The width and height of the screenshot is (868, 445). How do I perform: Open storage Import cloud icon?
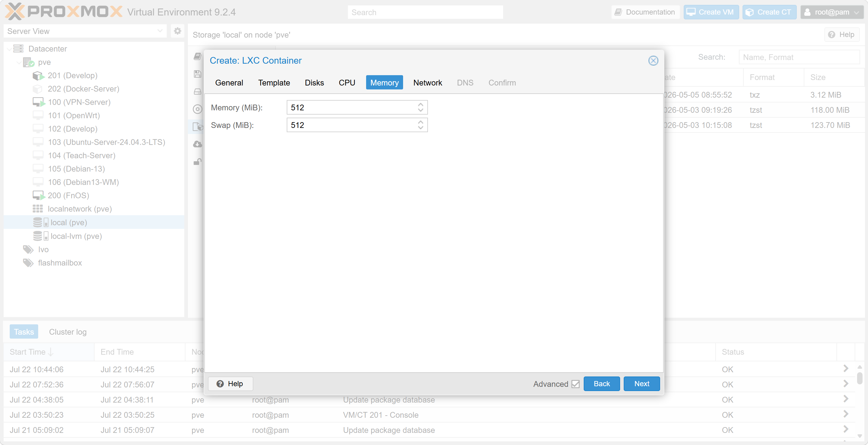click(198, 144)
